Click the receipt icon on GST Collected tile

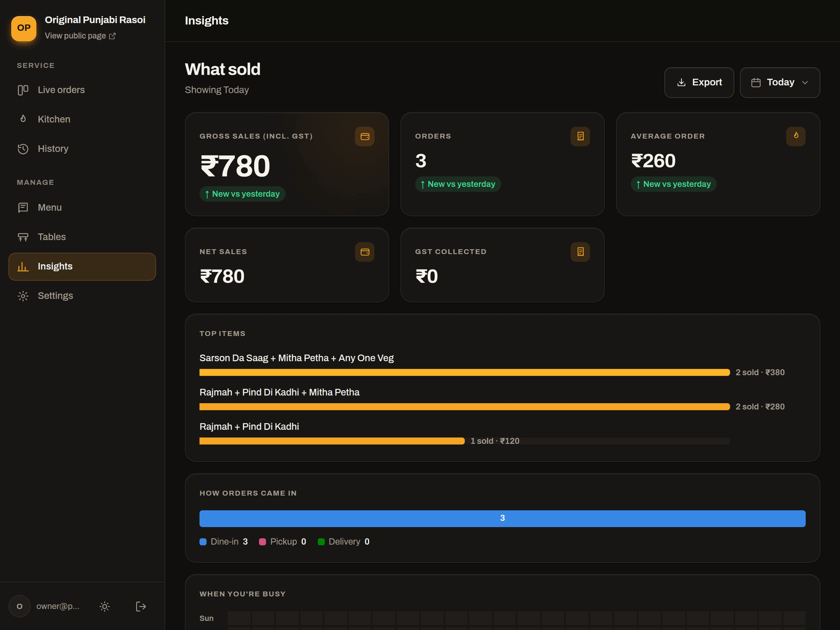(x=581, y=252)
